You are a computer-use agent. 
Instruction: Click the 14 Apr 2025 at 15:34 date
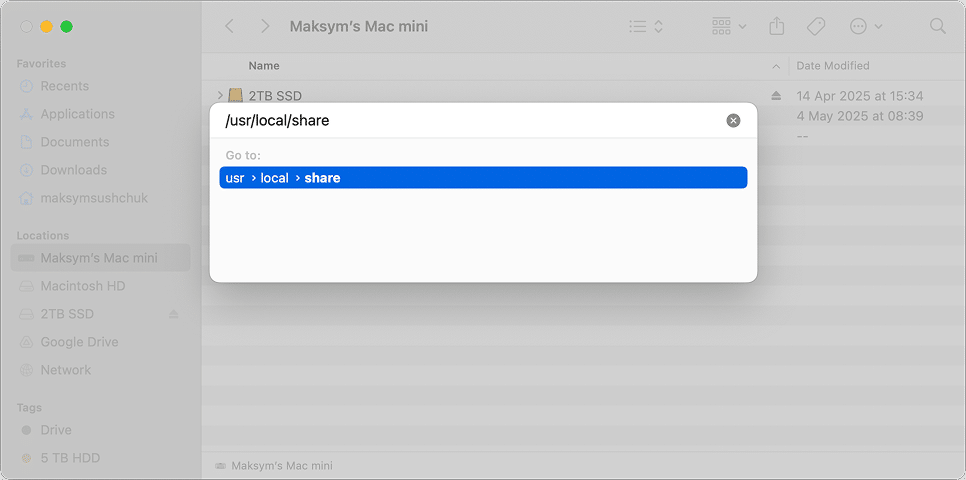[860, 96]
